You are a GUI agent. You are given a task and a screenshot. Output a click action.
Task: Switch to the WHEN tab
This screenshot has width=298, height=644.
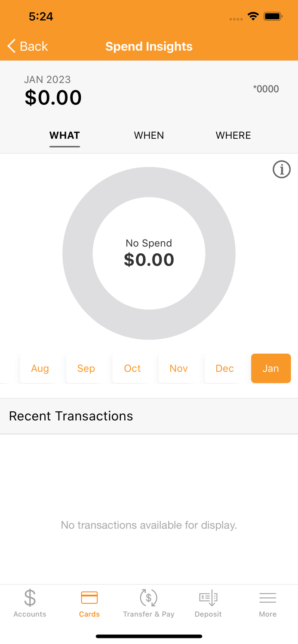[x=149, y=135]
